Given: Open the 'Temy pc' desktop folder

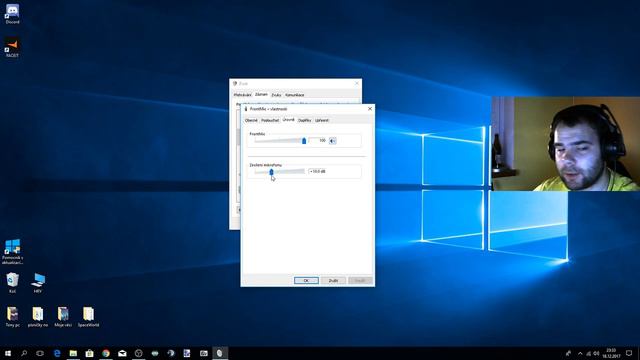Looking at the screenshot, I should (12, 317).
